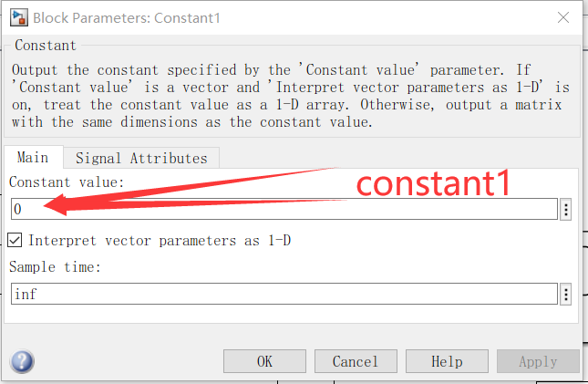
Task: Toggle Interpret vector parameters as 1-D checkbox
Action: click(x=15, y=241)
